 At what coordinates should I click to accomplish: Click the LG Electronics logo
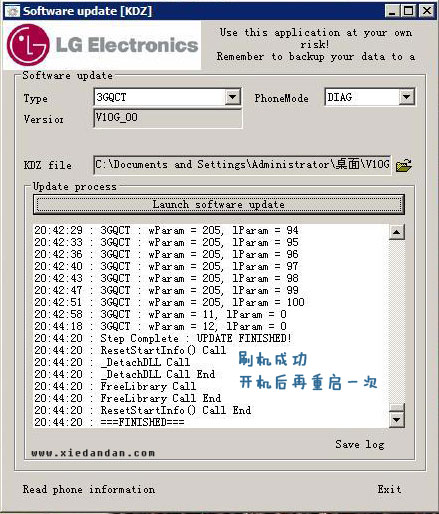[x=102, y=45]
